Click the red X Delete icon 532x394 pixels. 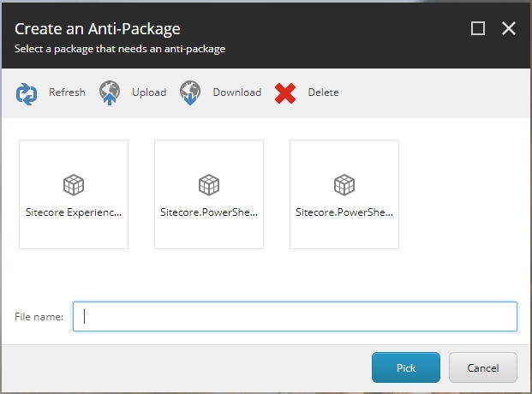click(x=285, y=93)
